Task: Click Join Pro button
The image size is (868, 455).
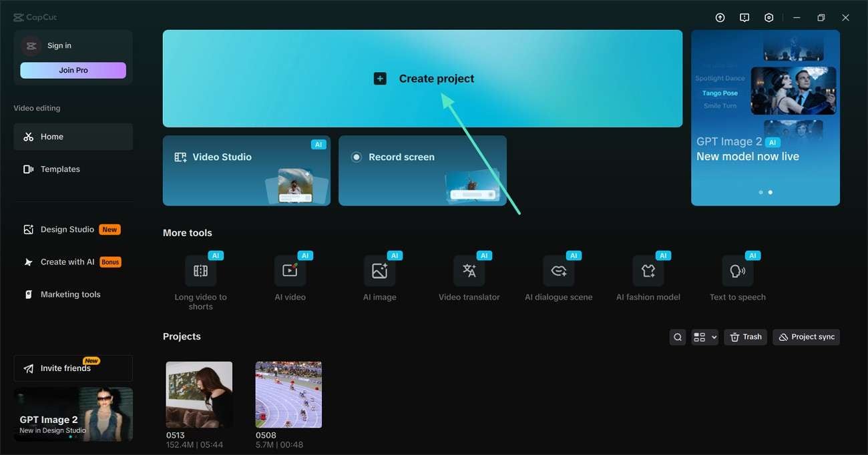Action: coord(73,70)
